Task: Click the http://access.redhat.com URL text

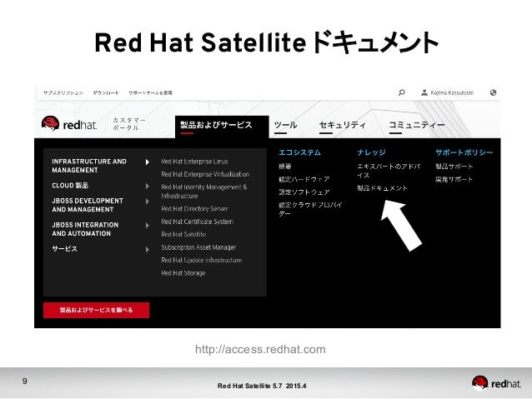Action: point(260,350)
